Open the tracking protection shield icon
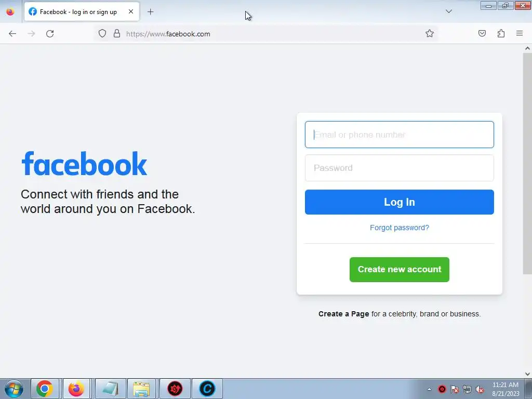The width and height of the screenshot is (532, 399). tap(102, 34)
